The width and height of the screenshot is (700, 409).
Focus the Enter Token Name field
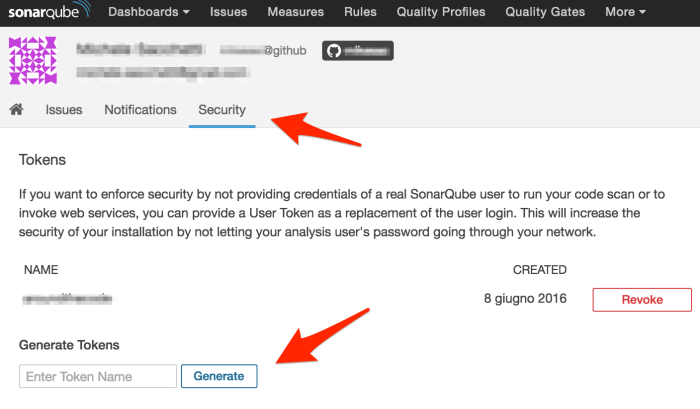[98, 376]
